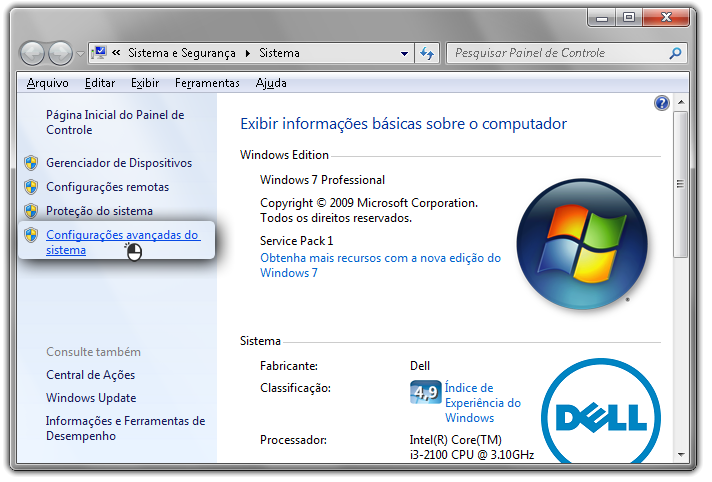This screenshot has width=712, height=482.
Task: Go to 'Página Inicial do Painel de Controle'
Action: click(115, 122)
